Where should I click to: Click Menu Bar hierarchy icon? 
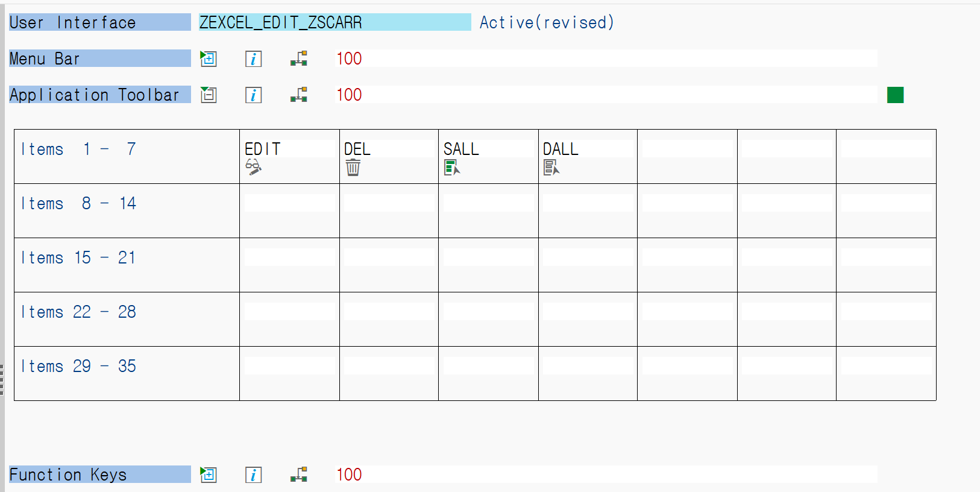[x=299, y=58]
